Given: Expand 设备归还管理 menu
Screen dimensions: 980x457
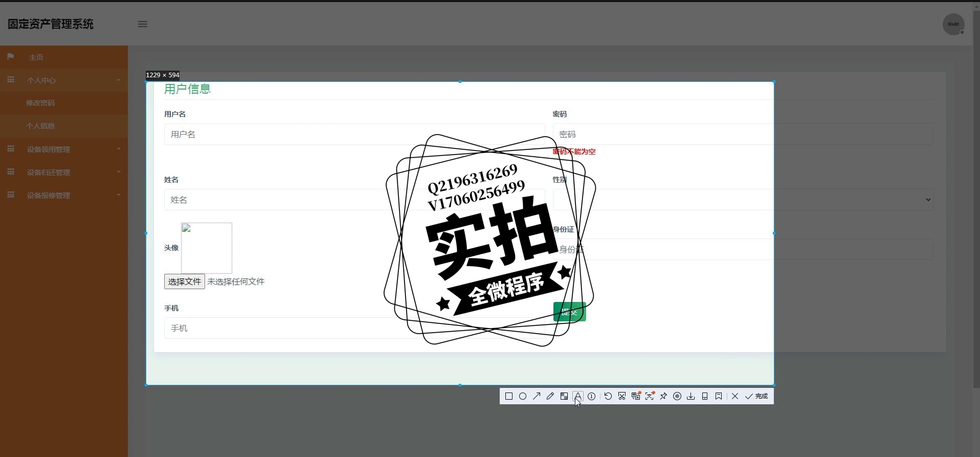Looking at the screenshot, I should click(x=64, y=172).
